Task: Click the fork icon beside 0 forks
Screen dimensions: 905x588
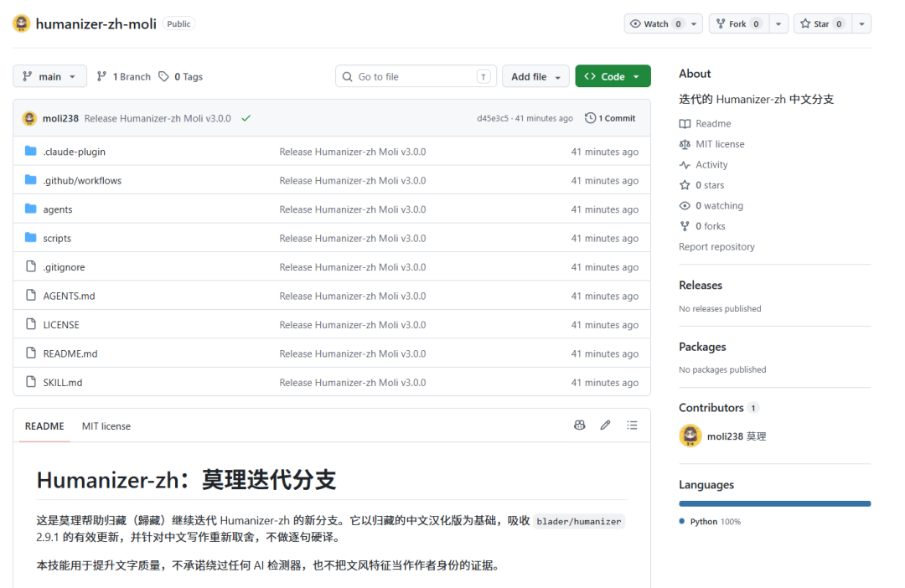Action: 685,226
